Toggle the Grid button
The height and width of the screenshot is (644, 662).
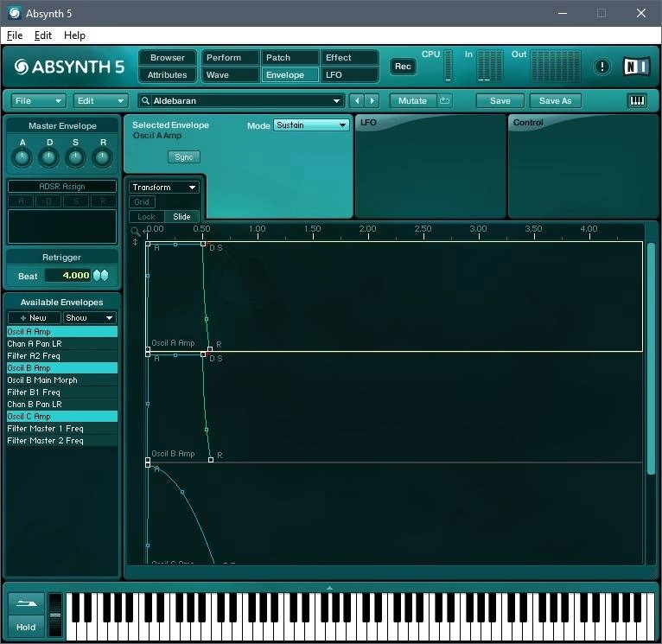[142, 202]
